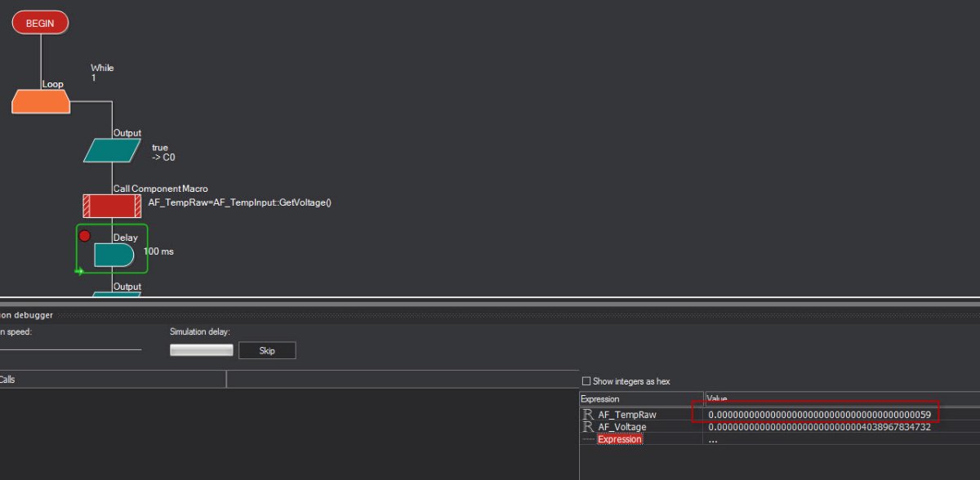Screen dimensions: 980x480
Task: Select the AF_TempRaw variable row
Action: tap(780, 415)
